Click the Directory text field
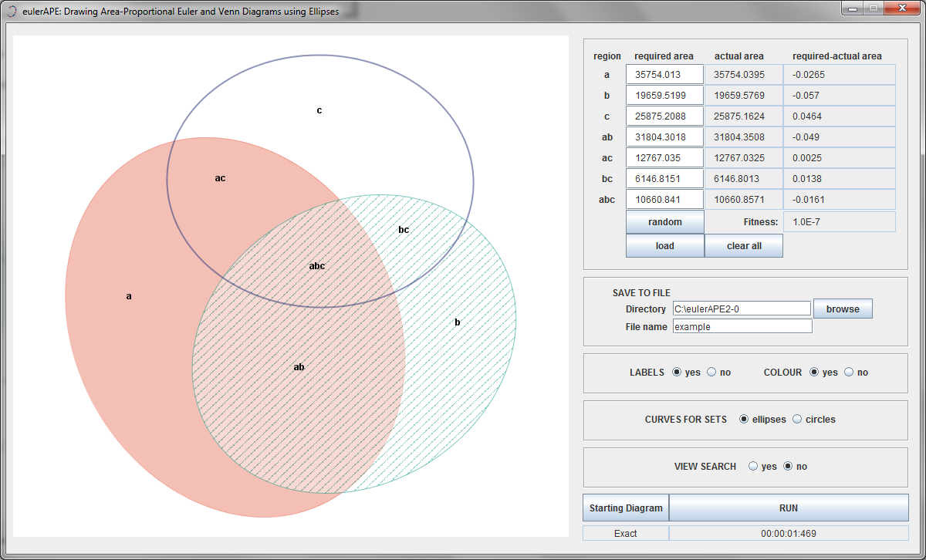This screenshot has height=560, width=926. pos(742,309)
